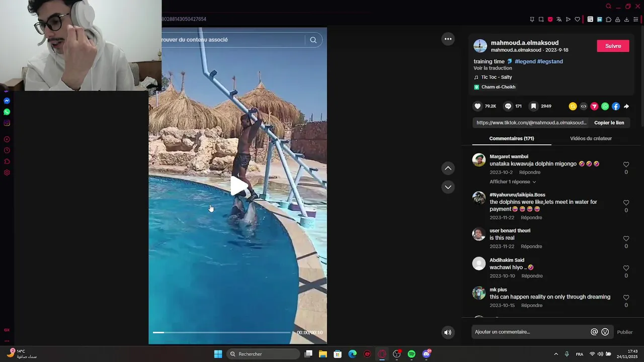Open the Tic Toc - Salty sound link
Image resolution: width=644 pixels, height=362 pixels.
[x=496, y=77]
